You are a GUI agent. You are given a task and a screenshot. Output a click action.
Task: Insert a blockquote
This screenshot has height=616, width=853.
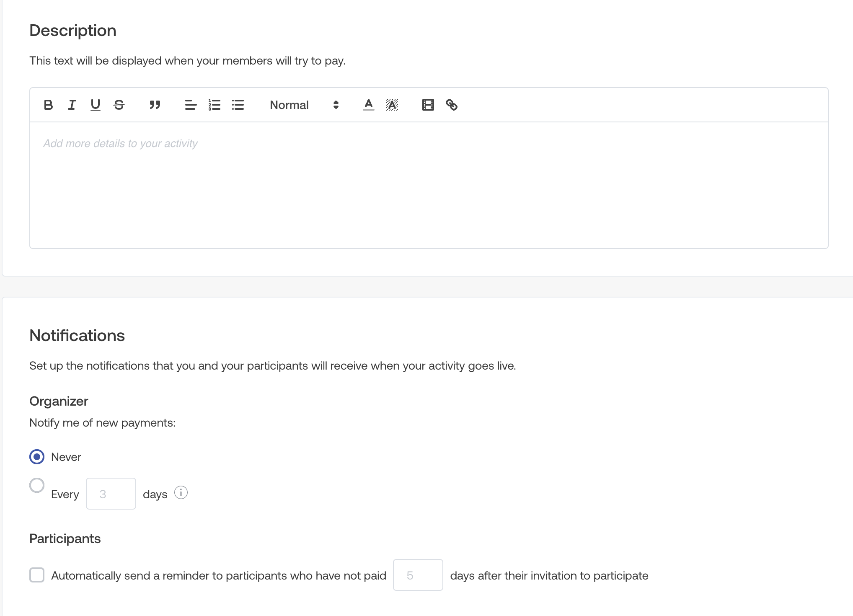[x=155, y=105]
